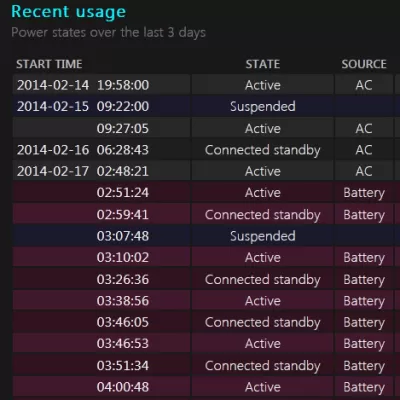Click Connected standby at 06:28:43

point(263,150)
